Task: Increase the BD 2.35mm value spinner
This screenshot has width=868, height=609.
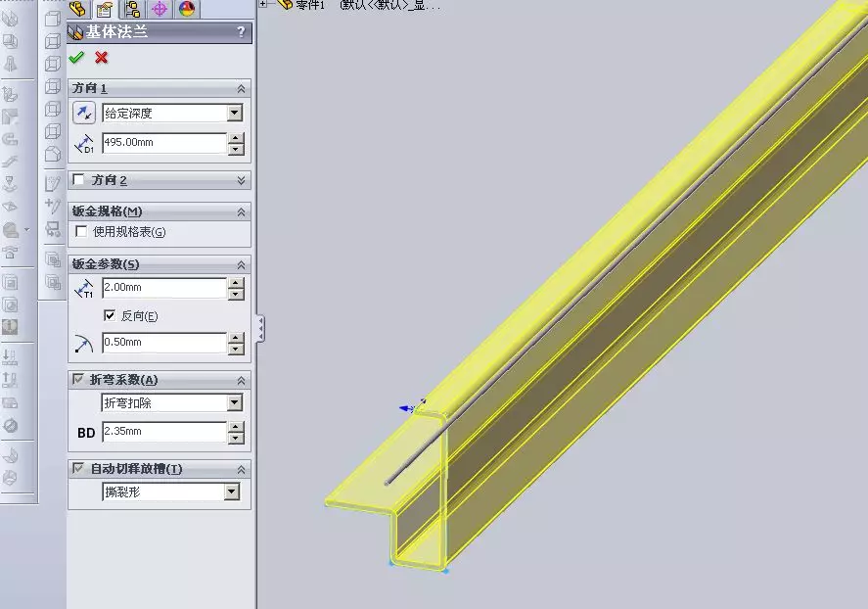Action: tap(237, 427)
